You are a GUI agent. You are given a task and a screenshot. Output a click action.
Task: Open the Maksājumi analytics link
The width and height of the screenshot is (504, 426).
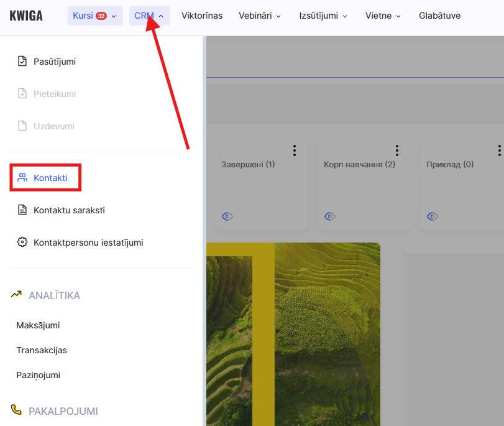pos(38,325)
